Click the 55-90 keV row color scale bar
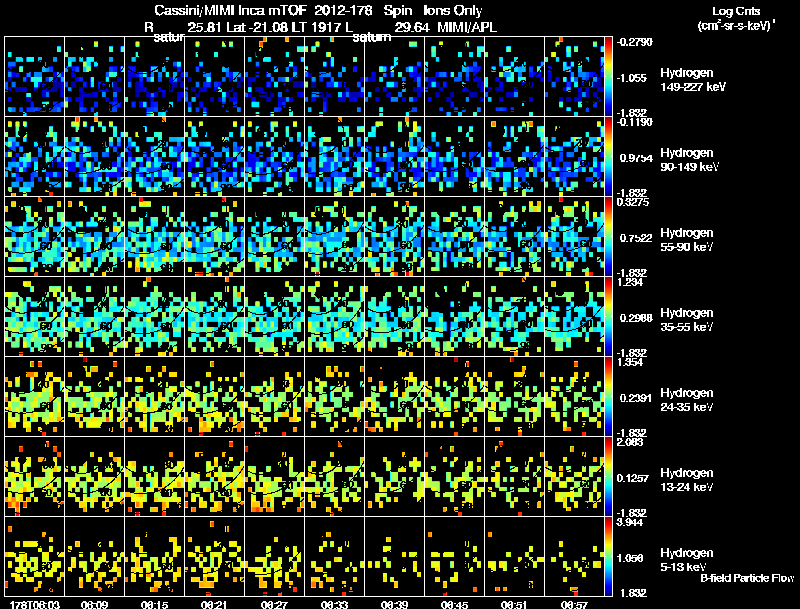This screenshot has height=609, width=800. (608, 237)
